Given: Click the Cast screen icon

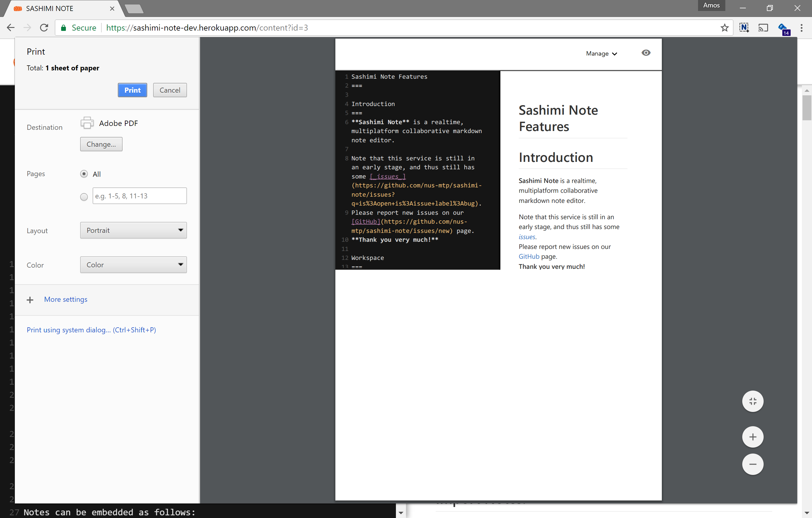Looking at the screenshot, I should [763, 28].
